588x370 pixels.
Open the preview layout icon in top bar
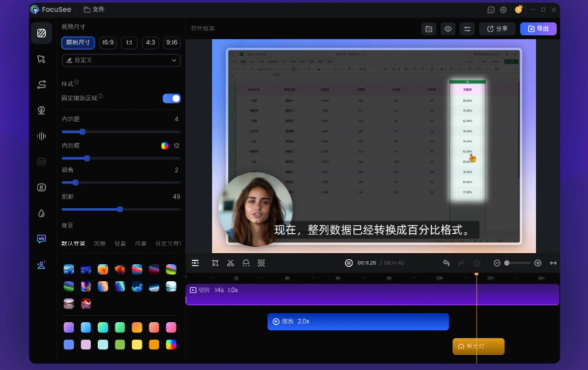[x=429, y=29]
